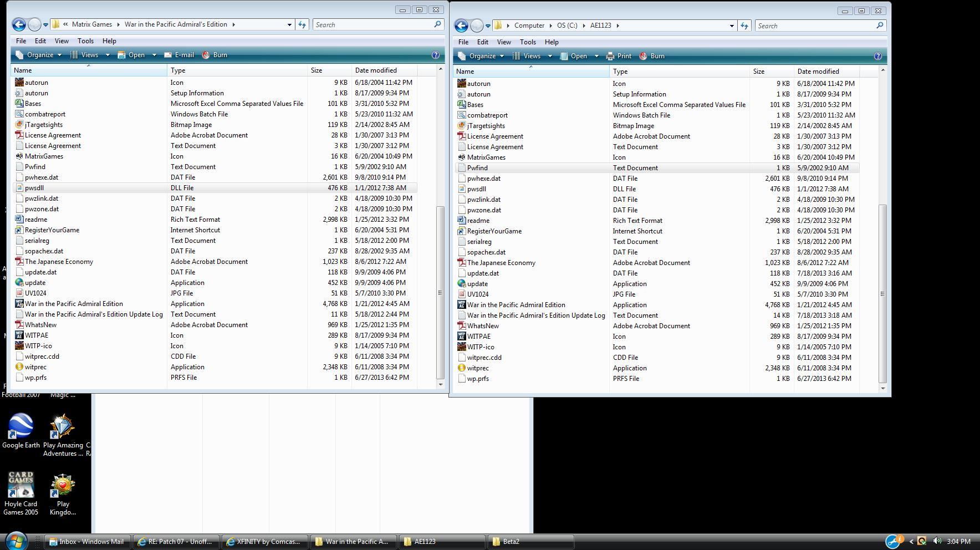
Task: Click Matrix Games breadcrumb in left address bar
Action: click(92, 24)
